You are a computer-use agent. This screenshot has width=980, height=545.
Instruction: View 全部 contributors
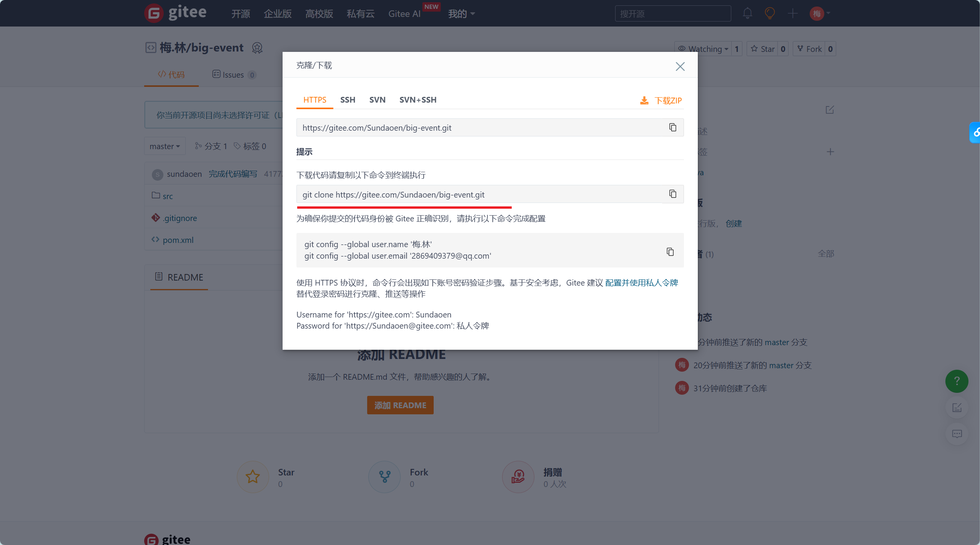click(x=826, y=254)
